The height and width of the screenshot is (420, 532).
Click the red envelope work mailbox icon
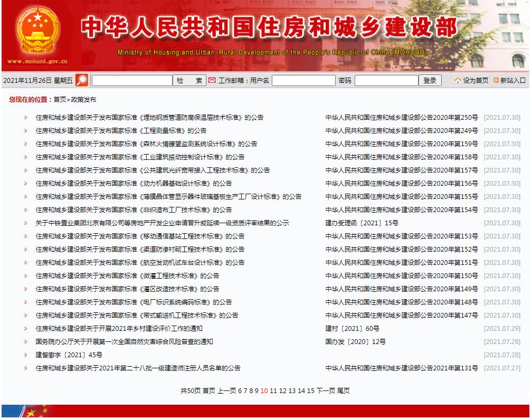point(212,80)
